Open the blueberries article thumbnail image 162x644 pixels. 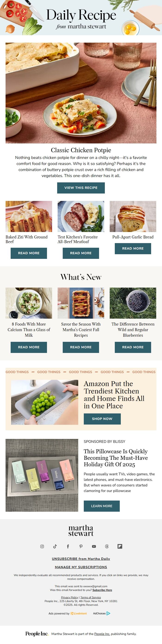point(133,303)
